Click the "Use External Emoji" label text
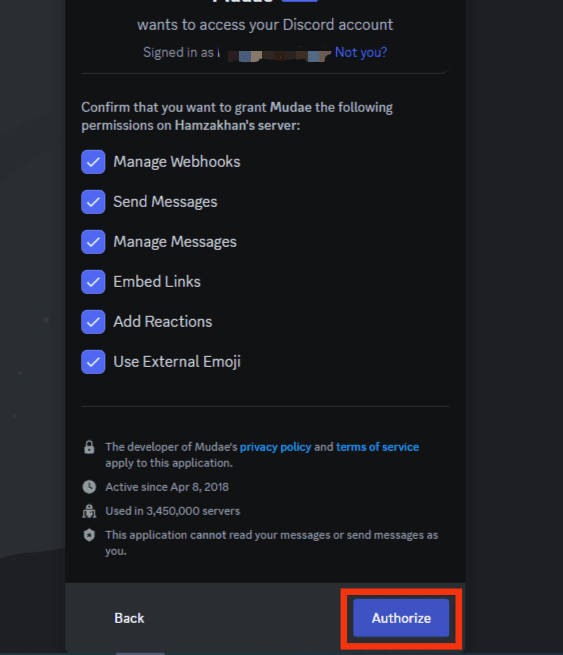This screenshot has width=563, height=655. pos(177,362)
